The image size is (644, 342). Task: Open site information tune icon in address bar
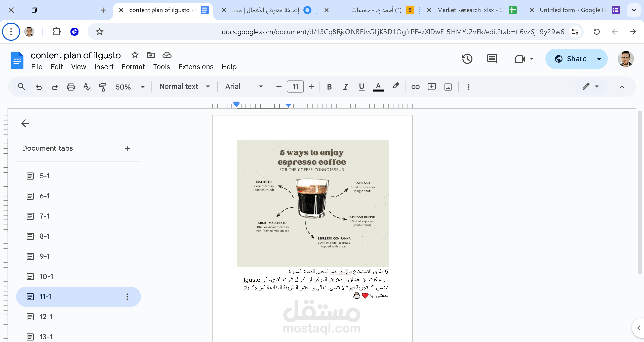[575, 32]
